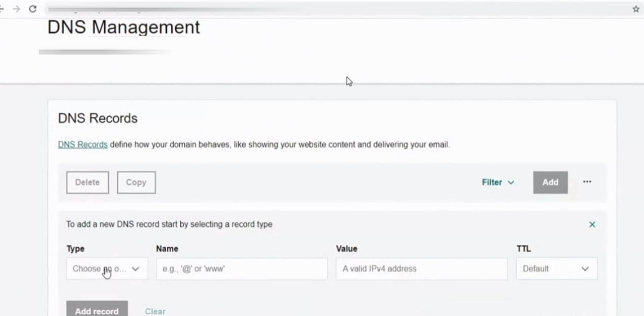Open the three-dot more options menu
The width and height of the screenshot is (644, 316).
[x=587, y=182]
